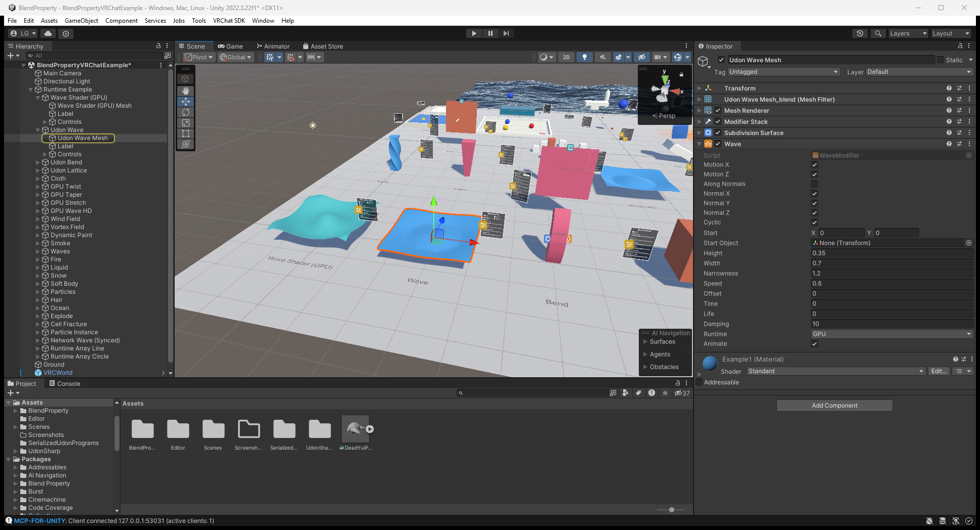Open the Layer dropdown
The image size is (980, 530).
(x=919, y=72)
